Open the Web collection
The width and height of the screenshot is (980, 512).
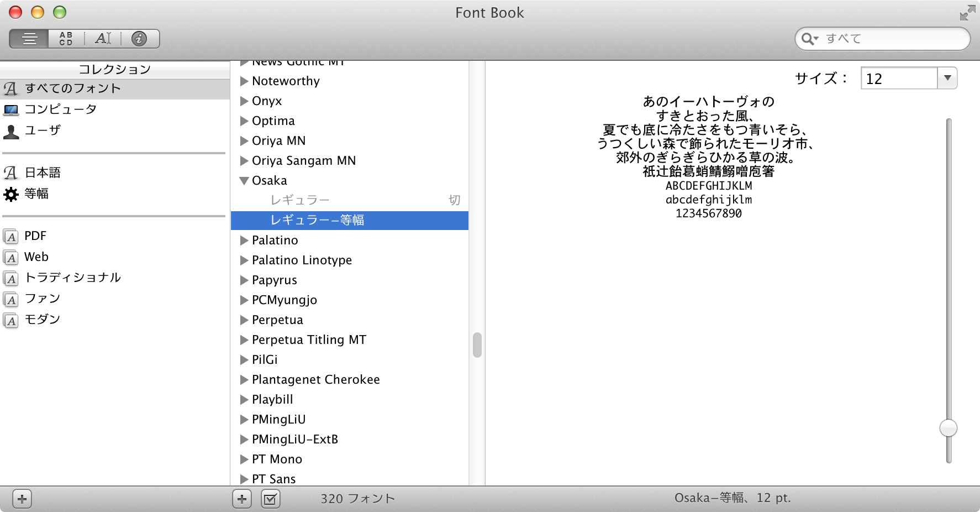pos(115,257)
